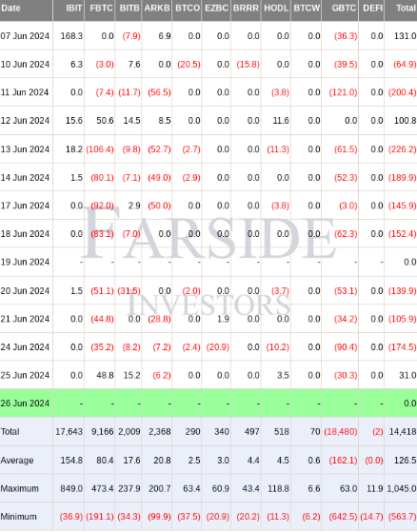
Task: Select the highlighted 26 Jun 2024 row
Action: coord(208,404)
